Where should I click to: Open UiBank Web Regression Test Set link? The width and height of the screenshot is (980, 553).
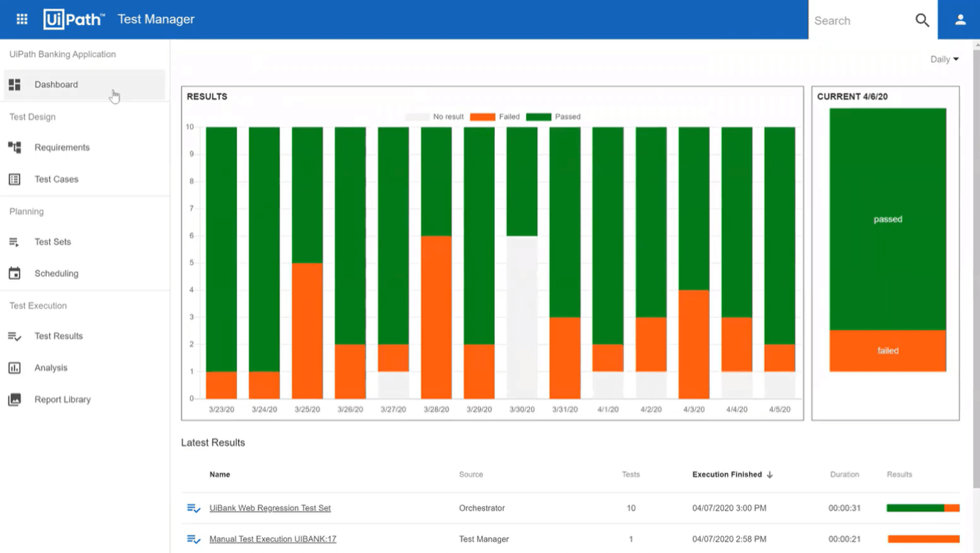coord(270,508)
